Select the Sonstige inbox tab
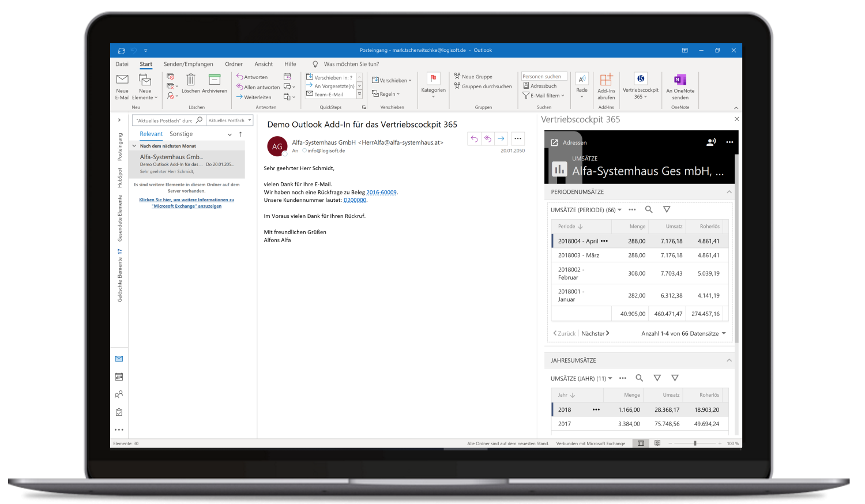 tap(181, 134)
